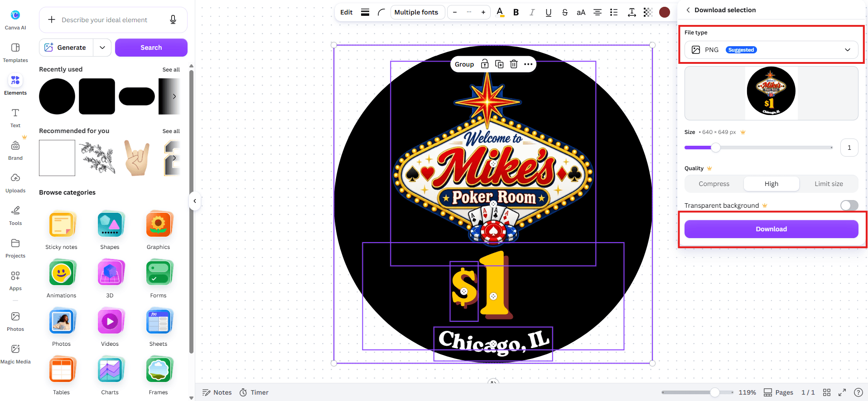Image resolution: width=868 pixels, height=401 pixels.
Task: Open the Projects panel
Action: click(x=15, y=248)
